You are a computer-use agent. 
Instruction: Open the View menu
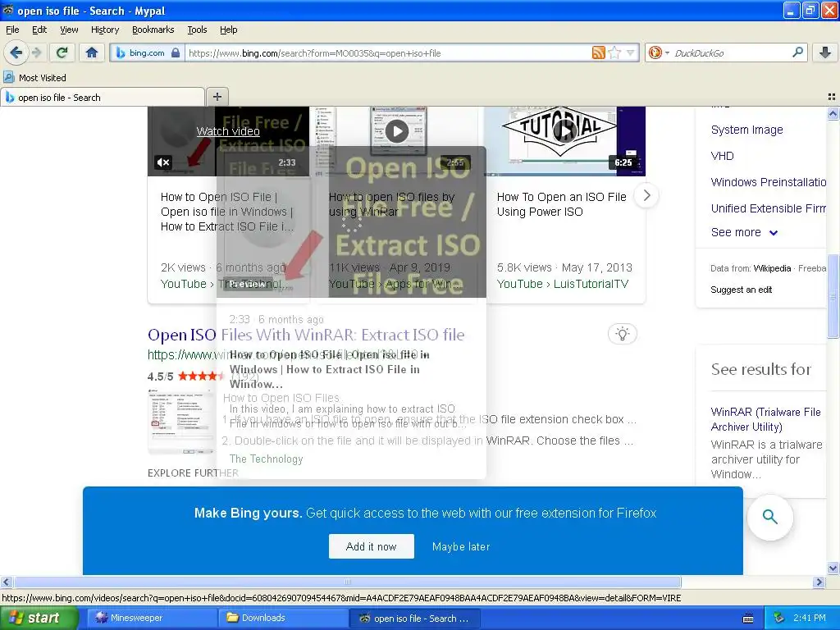[69, 30]
